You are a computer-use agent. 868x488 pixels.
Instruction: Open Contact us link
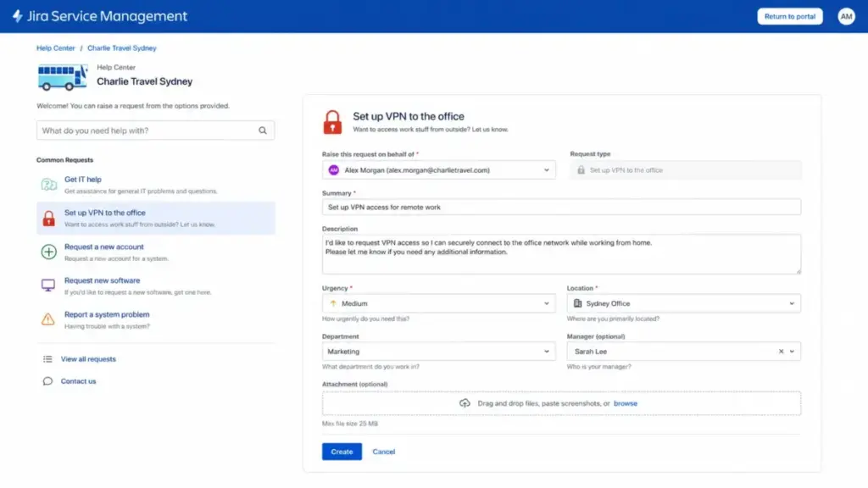tap(78, 381)
